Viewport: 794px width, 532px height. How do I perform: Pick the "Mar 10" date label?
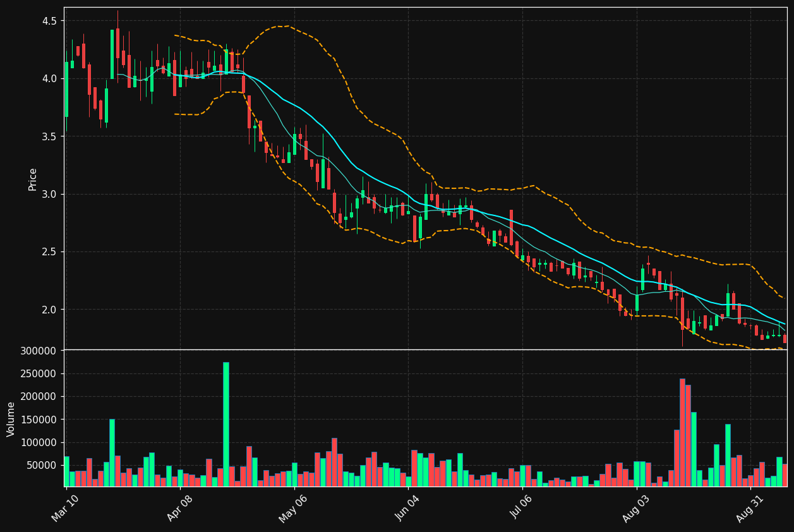point(65,508)
